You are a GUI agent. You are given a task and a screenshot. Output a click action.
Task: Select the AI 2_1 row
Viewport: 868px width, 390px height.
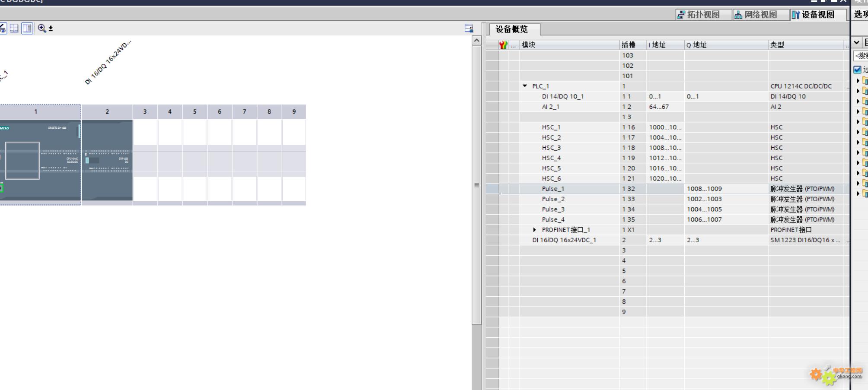(x=667, y=107)
